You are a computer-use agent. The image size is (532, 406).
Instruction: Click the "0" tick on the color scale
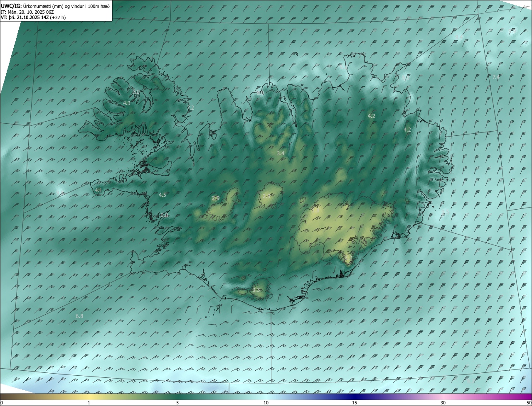pyautogui.click(x=1, y=403)
